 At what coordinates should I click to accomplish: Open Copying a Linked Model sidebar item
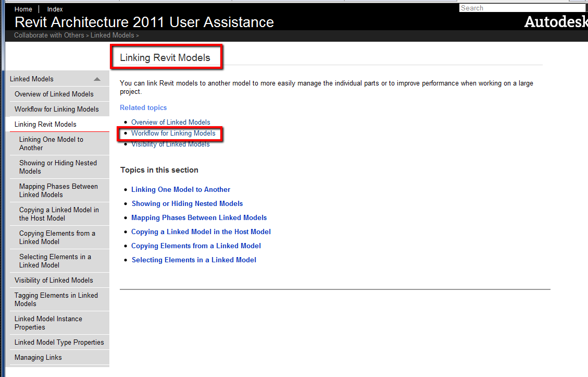pos(59,214)
